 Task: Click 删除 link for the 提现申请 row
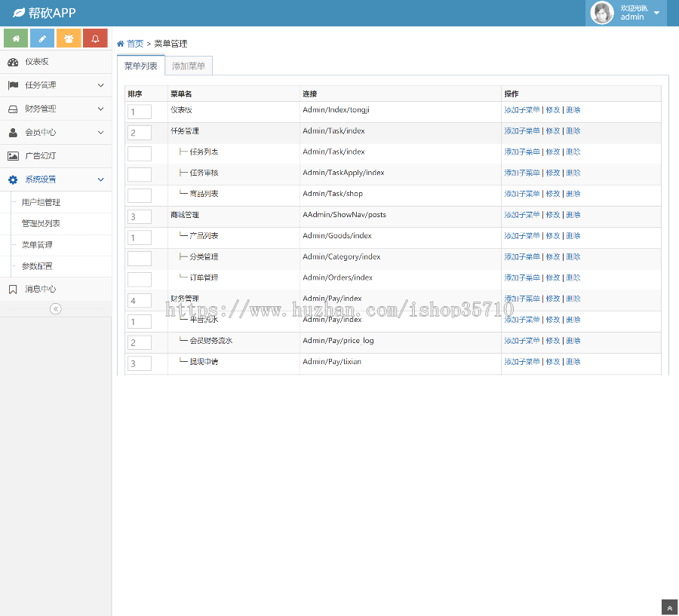pos(573,362)
